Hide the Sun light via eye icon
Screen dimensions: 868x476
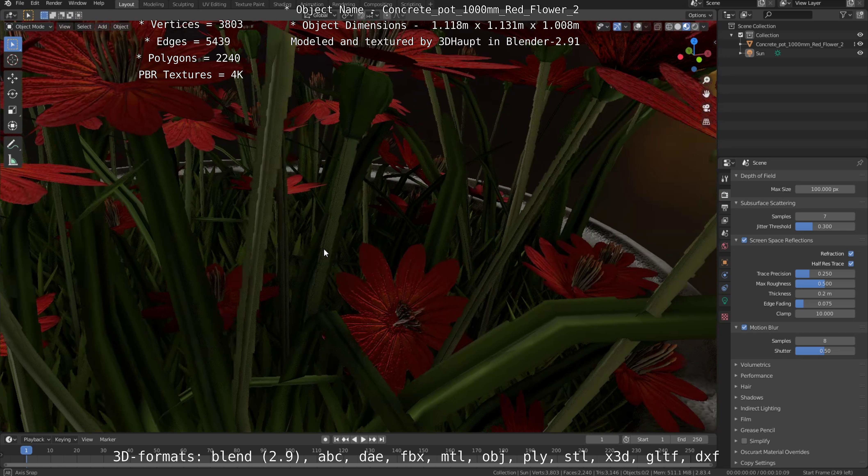tap(860, 53)
